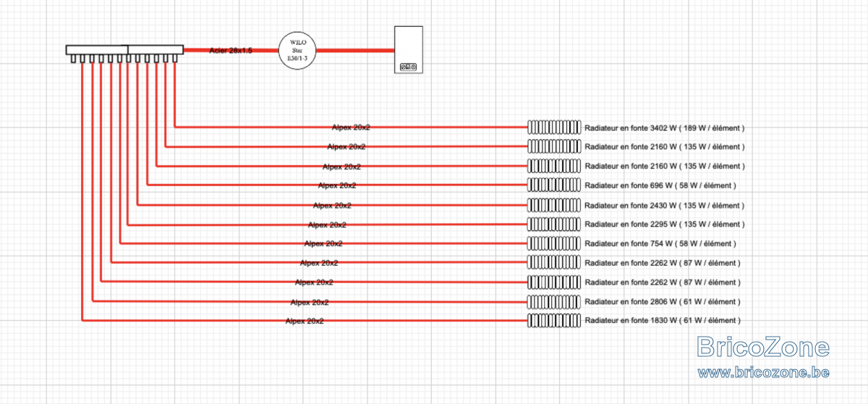Select the 3402 W cast iron radiator symbol
Screen dimensions: 868x404
[553, 127]
